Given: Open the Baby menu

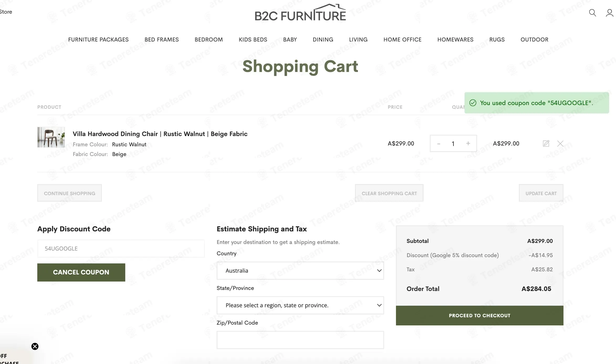Looking at the screenshot, I should coord(290,40).
